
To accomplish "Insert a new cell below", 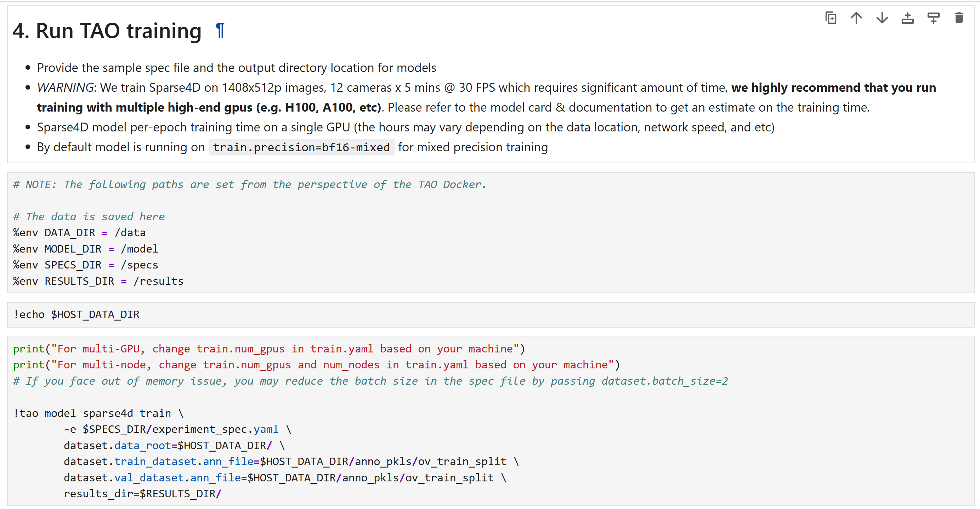I will tap(933, 18).
